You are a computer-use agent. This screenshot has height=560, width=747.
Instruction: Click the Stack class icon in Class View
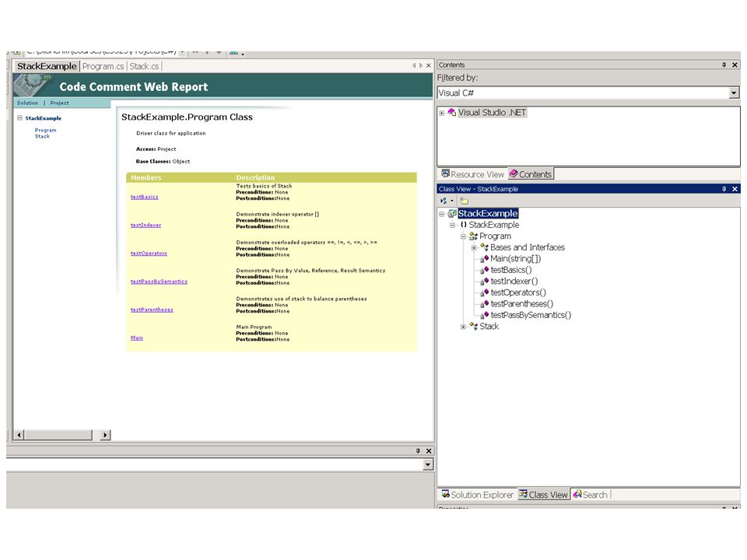473,326
